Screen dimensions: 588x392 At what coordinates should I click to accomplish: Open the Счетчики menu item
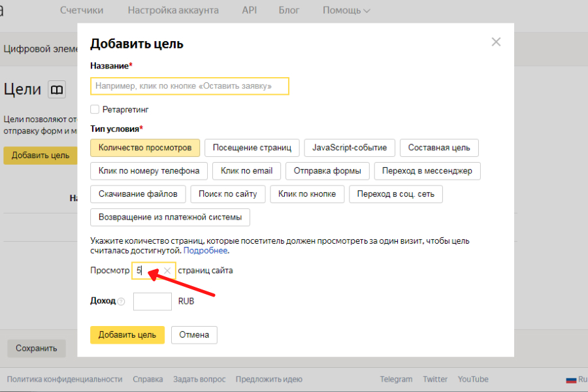[x=82, y=10]
